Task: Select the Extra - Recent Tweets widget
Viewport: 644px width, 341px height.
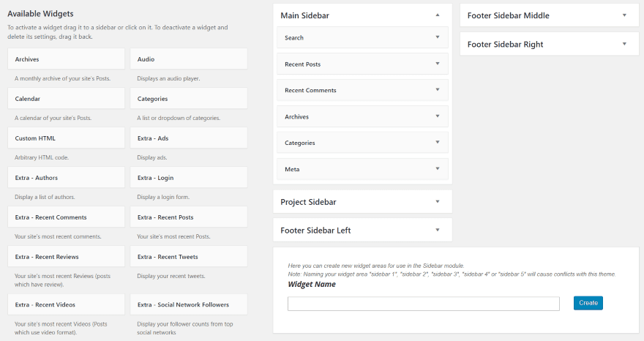Action: (188, 257)
